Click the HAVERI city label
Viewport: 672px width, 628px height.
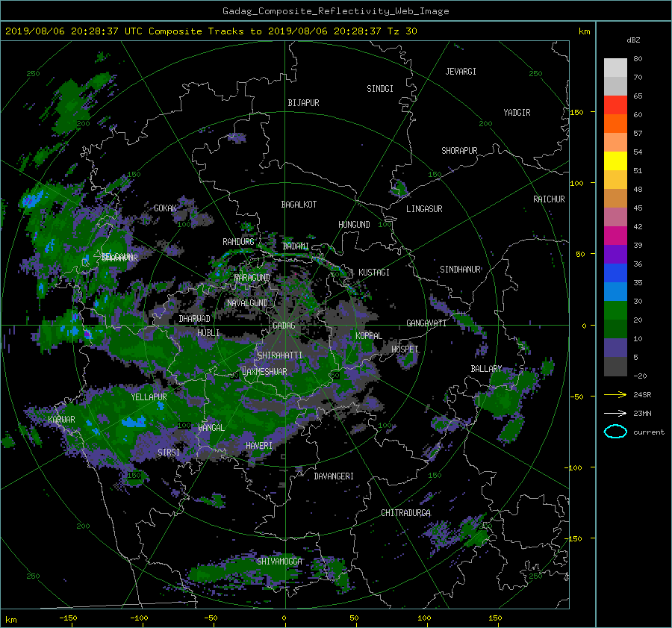(259, 447)
